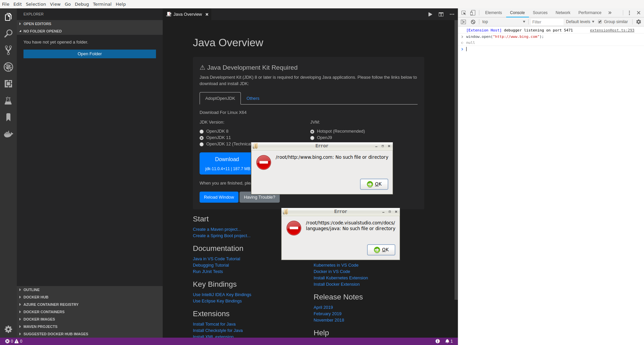Open the editor More Actions ellipsis

tap(452, 14)
